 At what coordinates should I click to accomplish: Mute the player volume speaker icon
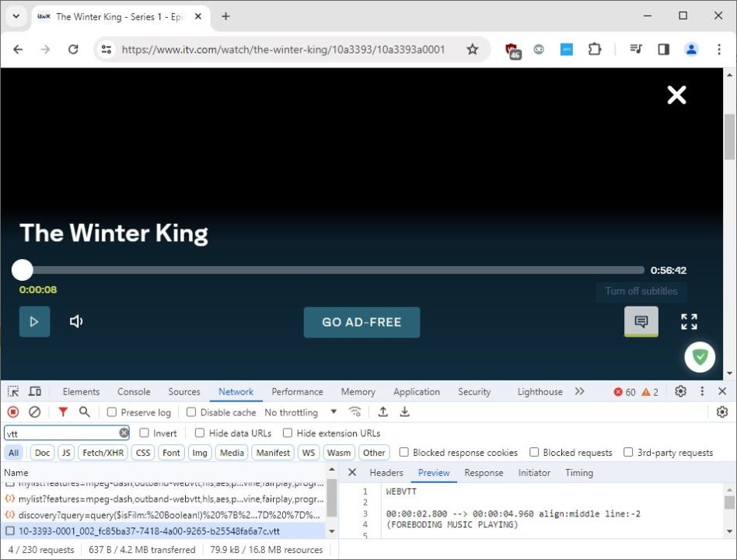76,321
